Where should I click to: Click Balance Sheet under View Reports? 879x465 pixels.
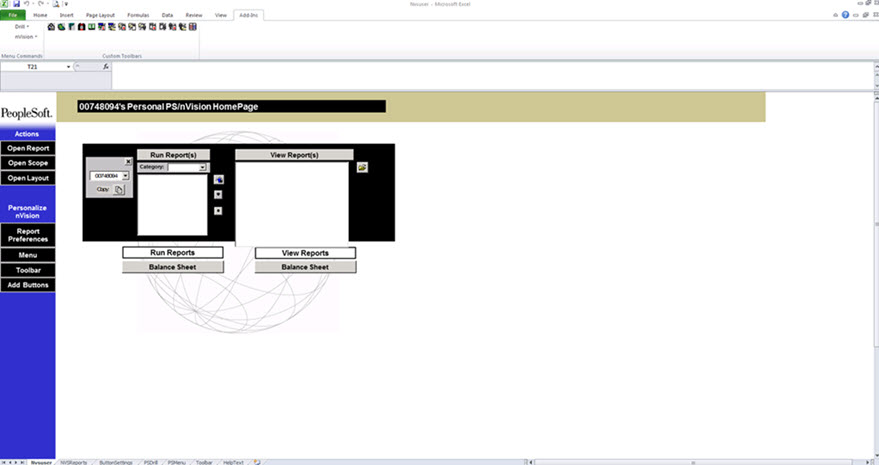tap(305, 267)
